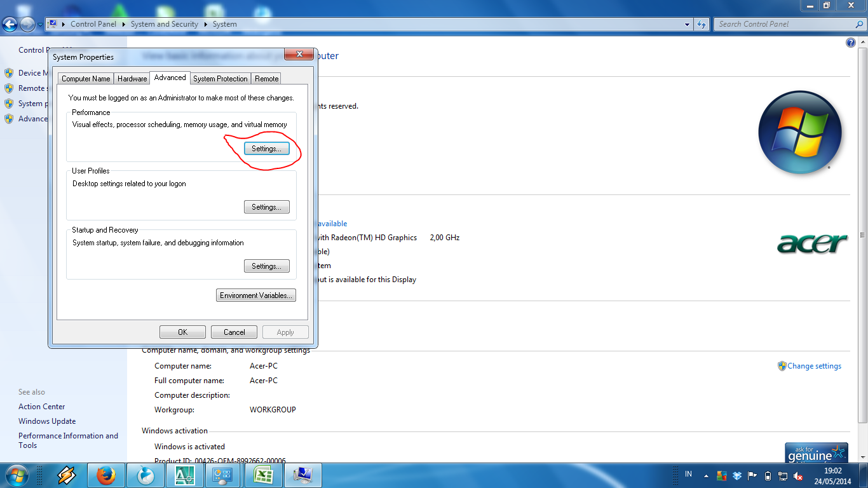The width and height of the screenshot is (868, 488).
Task: Click the Environment Variables button
Action: (x=256, y=295)
